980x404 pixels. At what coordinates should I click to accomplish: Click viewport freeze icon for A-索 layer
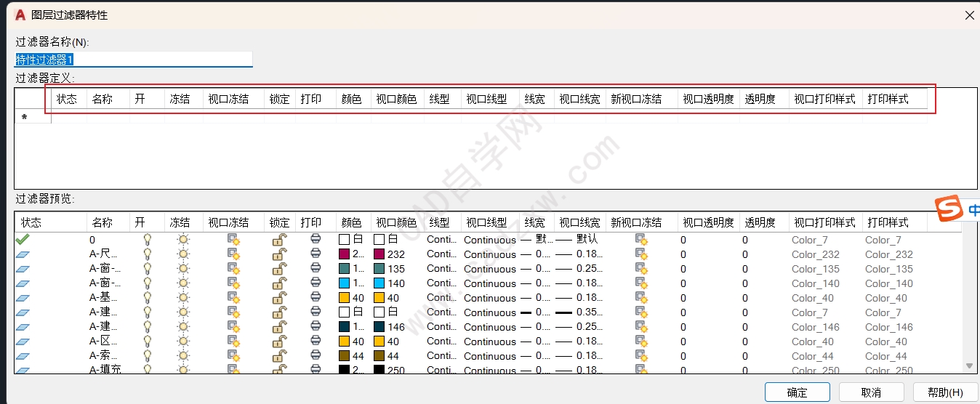pyautogui.click(x=233, y=355)
